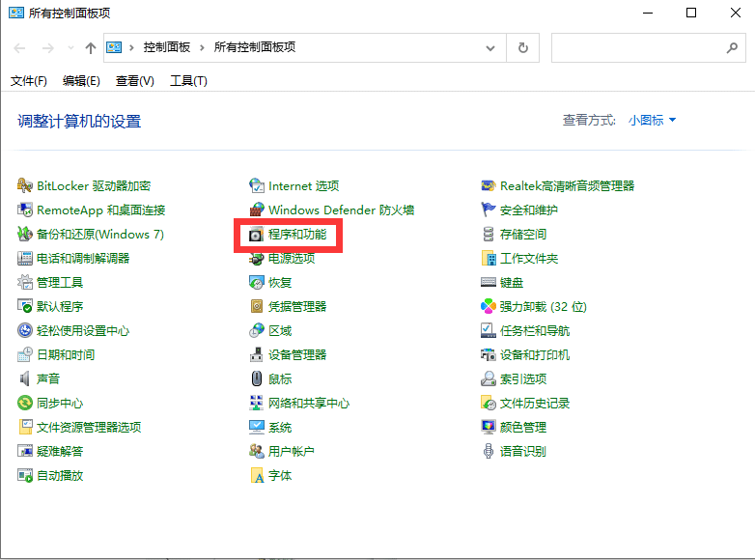Viewport: 755px width, 560px height.
Task: Open the 电源选项 icon
Action: [257, 258]
